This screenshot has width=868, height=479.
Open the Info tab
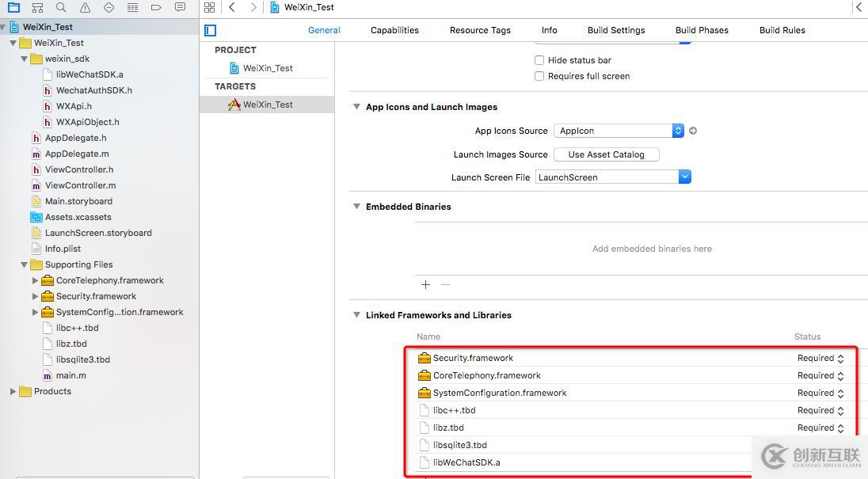click(549, 30)
